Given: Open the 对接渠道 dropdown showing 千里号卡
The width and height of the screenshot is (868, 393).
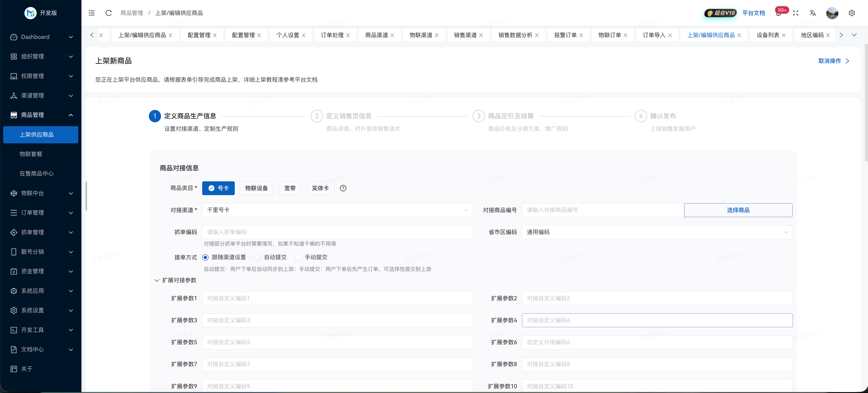Looking at the screenshot, I should click(x=337, y=210).
